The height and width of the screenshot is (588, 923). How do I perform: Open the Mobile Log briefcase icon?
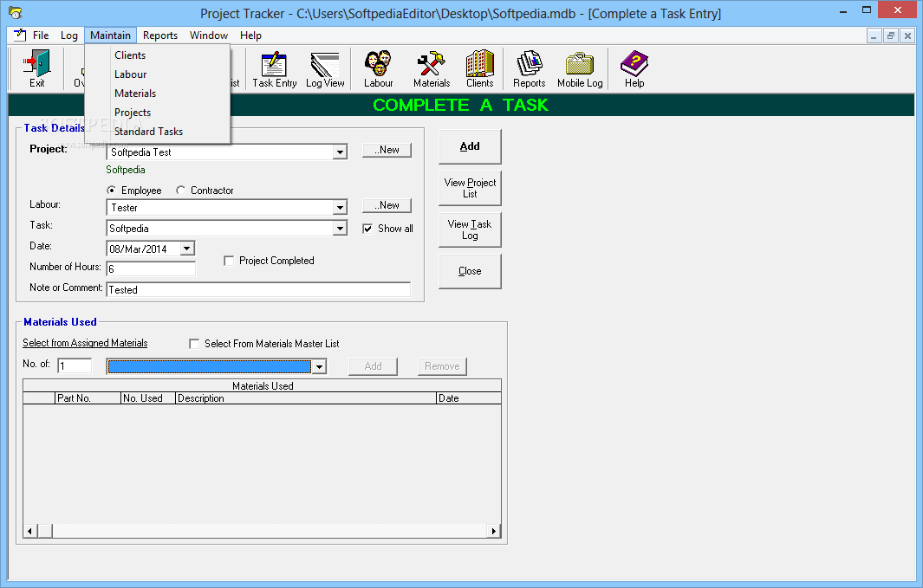pyautogui.click(x=580, y=68)
